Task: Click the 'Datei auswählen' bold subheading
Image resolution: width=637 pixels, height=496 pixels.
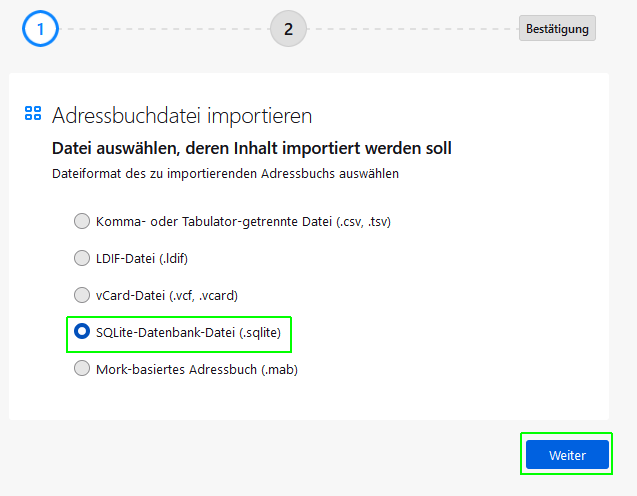Action: [x=251, y=148]
